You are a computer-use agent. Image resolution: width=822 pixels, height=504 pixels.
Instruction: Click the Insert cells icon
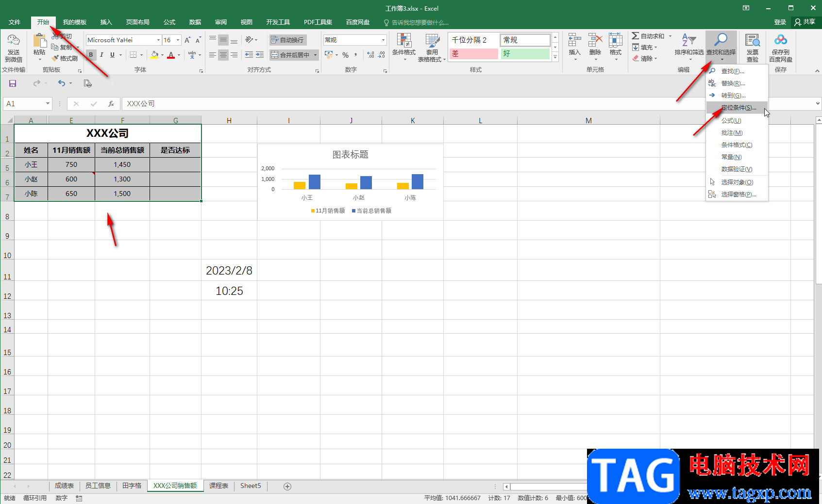(574, 40)
